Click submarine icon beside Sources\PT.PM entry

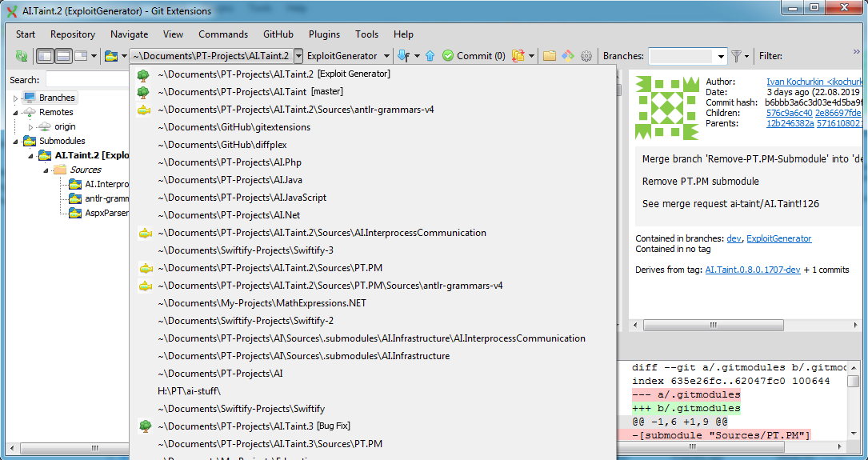(x=145, y=269)
